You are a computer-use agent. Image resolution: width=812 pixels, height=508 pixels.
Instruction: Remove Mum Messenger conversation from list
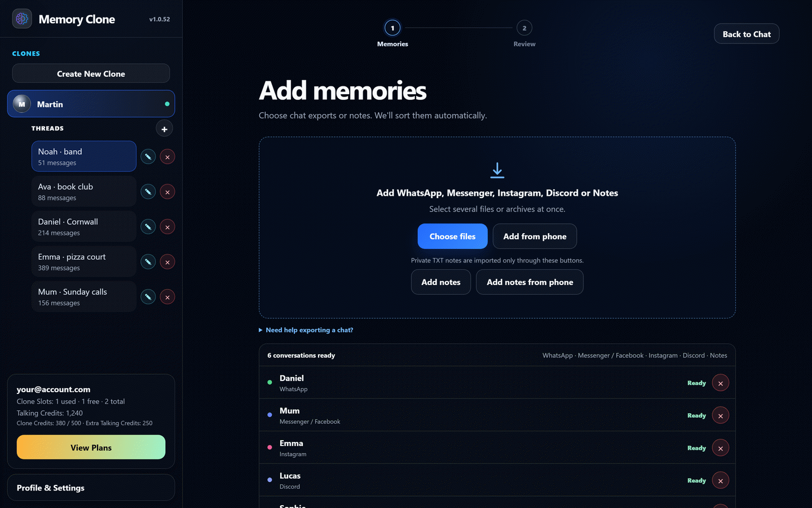point(721,416)
